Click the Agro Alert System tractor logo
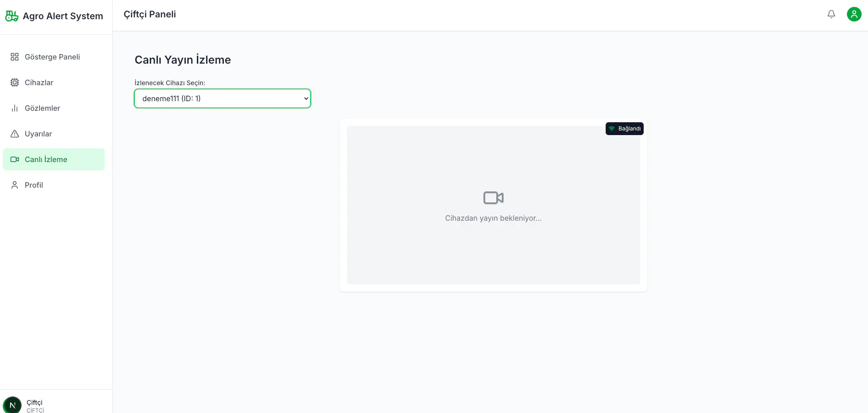This screenshot has height=413, width=868. pyautogui.click(x=11, y=16)
